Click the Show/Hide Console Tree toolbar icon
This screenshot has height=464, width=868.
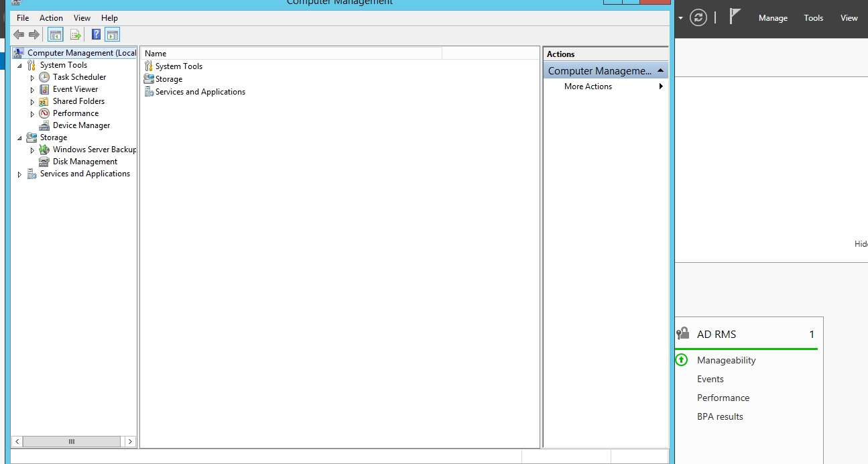click(x=56, y=35)
